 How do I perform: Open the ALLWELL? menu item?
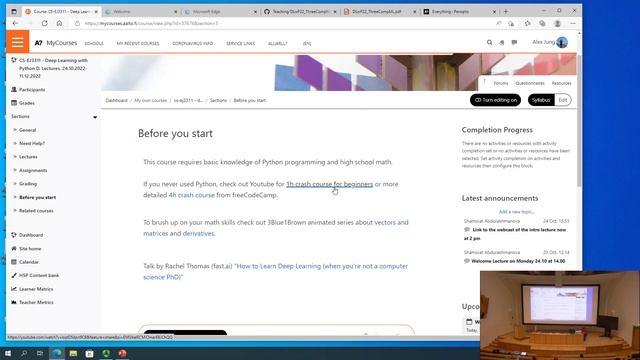[278, 43]
